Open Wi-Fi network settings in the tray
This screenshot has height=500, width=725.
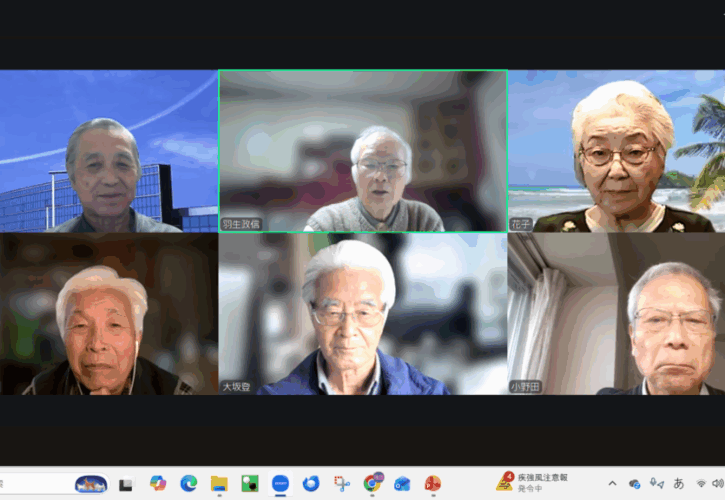pyautogui.click(x=701, y=483)
